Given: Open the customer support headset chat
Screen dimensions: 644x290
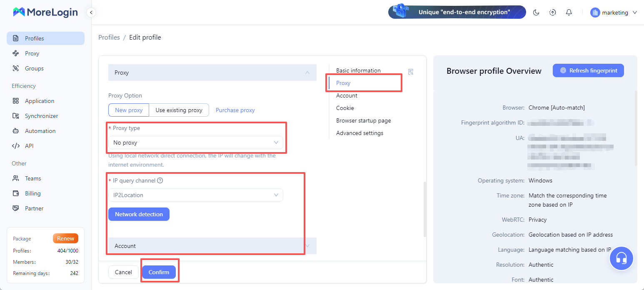Looking at the screenshot, I should pos(621,259).
